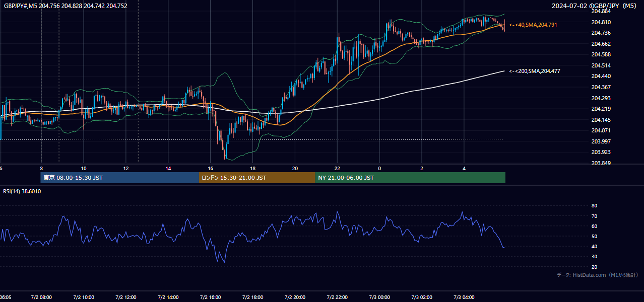Image resolution: width=644 pixels, height=302 pixels.
Task: Click hour marker 18 under price chart
Action: tap(253, 168)
